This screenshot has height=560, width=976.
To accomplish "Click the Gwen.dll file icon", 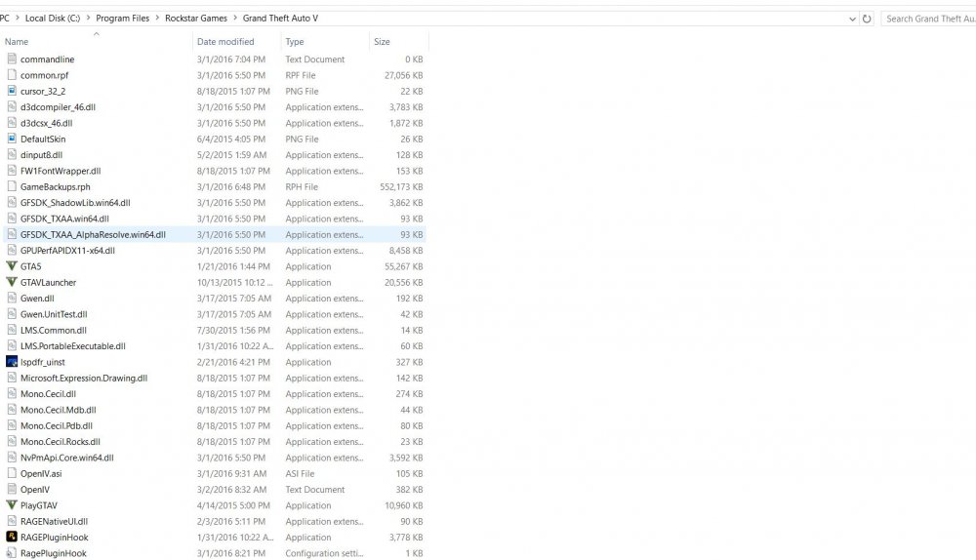I will click(x=11, y=298).
